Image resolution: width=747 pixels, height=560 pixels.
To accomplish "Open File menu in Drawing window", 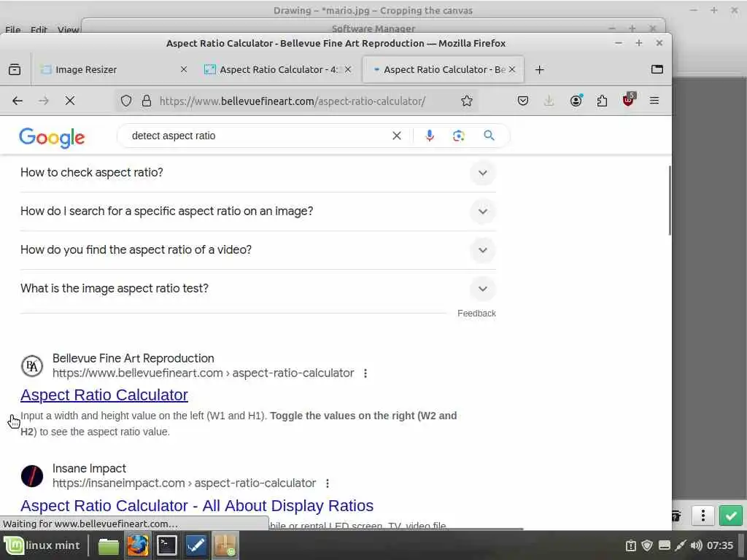I will point(13,29).
